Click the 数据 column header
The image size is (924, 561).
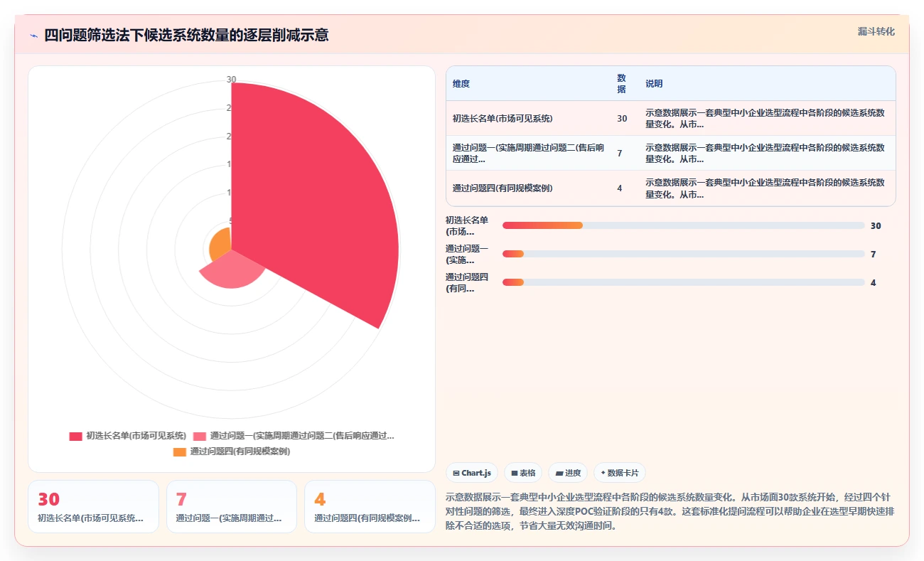point(622,84)
